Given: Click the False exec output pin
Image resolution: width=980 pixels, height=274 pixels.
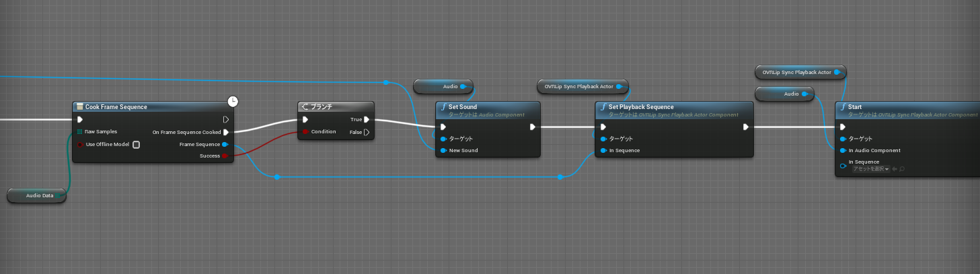Looking at the screenshot, I should [367, 132].
